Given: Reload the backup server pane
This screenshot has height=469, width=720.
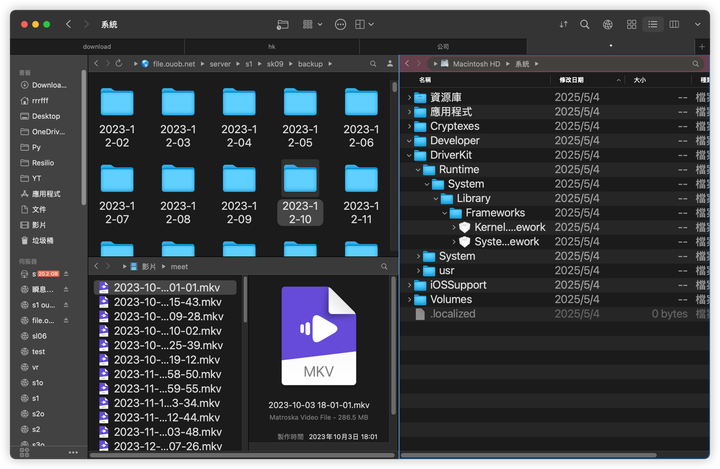Looking at the screenshot, I should coord(119,63).
